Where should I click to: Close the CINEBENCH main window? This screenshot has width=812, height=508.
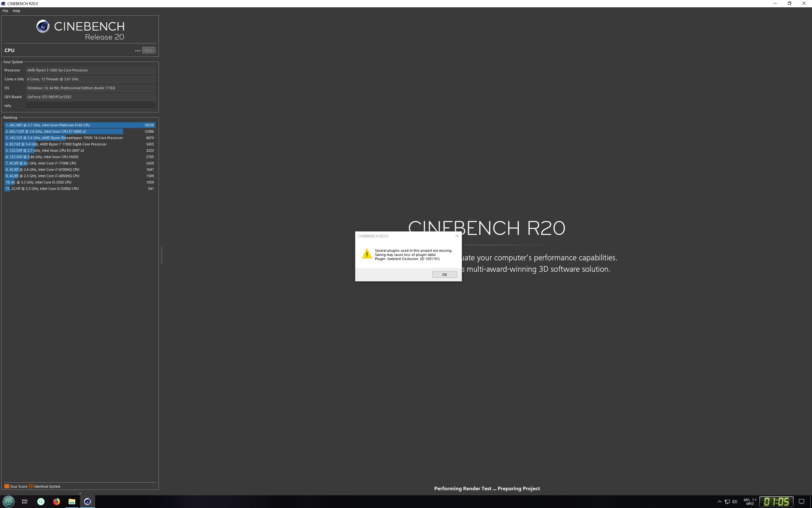[x=804, y=3]
